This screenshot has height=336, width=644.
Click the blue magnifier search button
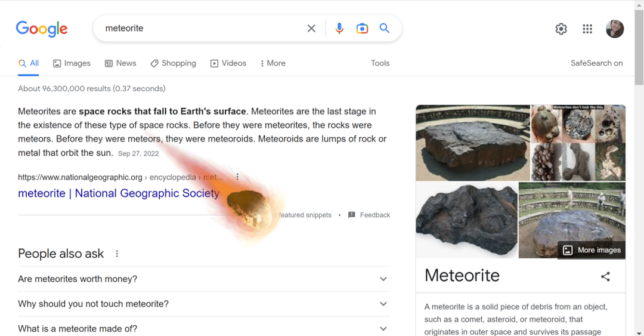[x=385, y=29]
